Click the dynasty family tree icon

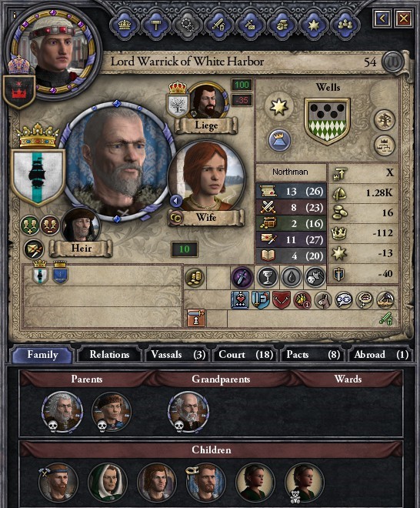point(385,120)
